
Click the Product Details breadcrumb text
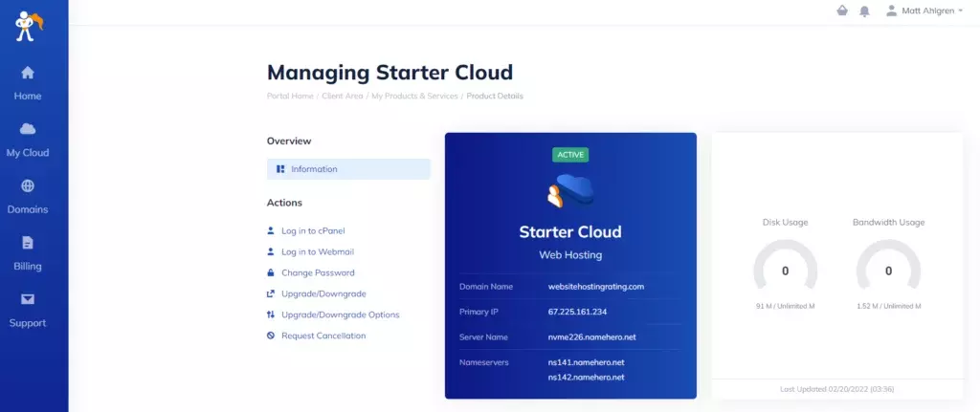coord(495,97)
